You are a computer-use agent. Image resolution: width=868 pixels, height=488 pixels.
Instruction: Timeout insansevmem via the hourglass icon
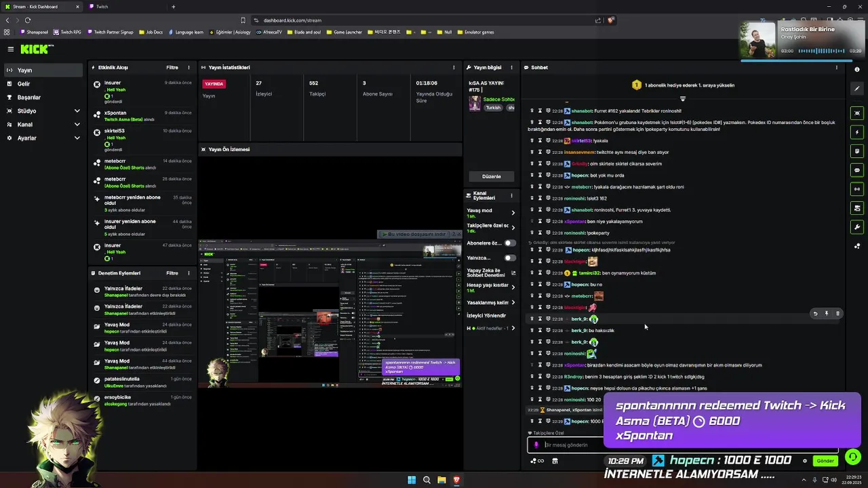[x=540, y=152]
